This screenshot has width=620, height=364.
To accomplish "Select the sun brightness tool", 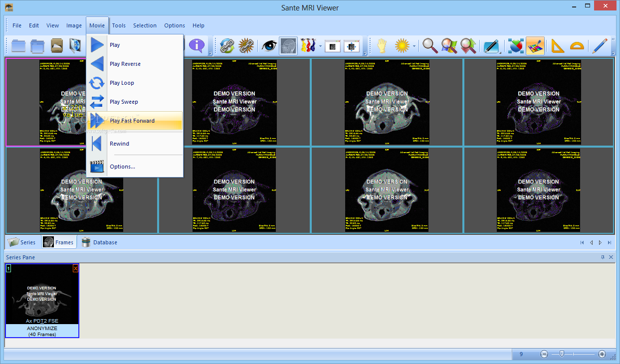I will tap(402, 46).
